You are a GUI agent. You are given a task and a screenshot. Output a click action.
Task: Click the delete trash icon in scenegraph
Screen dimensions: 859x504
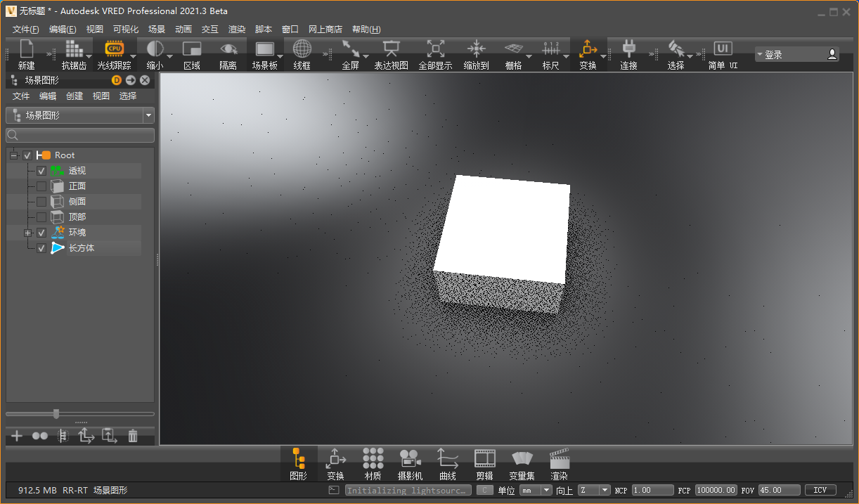pyautogui.click(x=133, y=436)
